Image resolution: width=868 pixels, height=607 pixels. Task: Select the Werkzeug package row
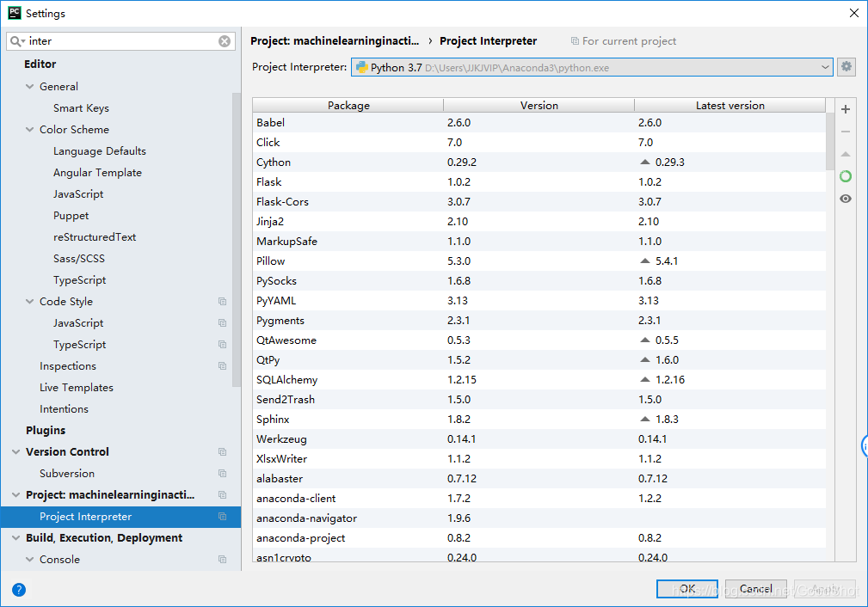coord(539,438)
